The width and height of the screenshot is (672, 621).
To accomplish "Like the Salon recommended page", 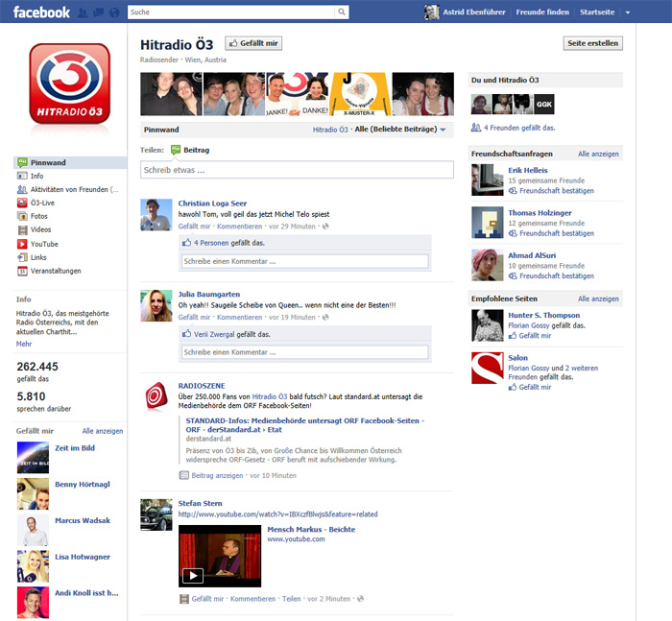I will pyautogui.click(x=530, y=387).
